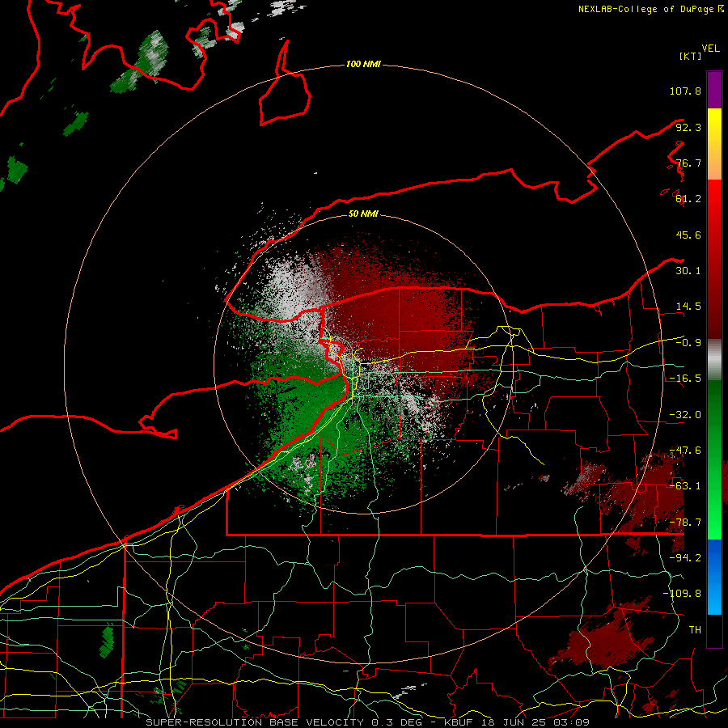Click the -78.7 scale value
The width and height of the screenshot is (728, 728).
[x=685, y=523]
